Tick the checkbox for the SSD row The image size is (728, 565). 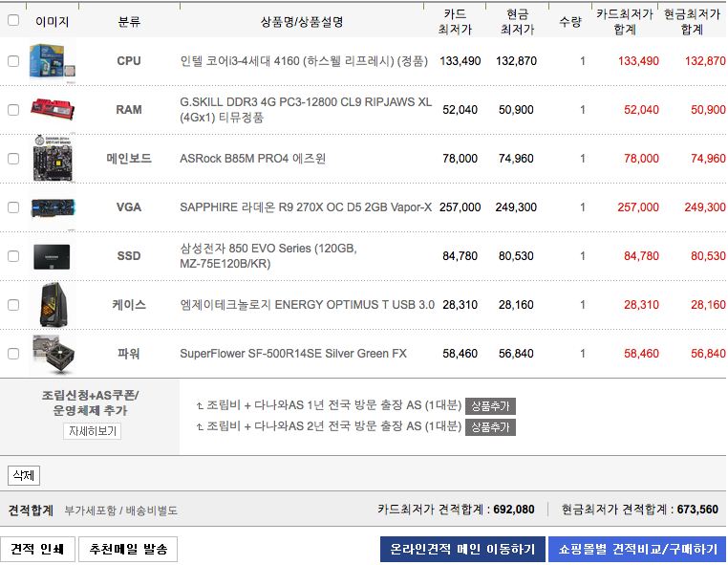click(13, 256)
